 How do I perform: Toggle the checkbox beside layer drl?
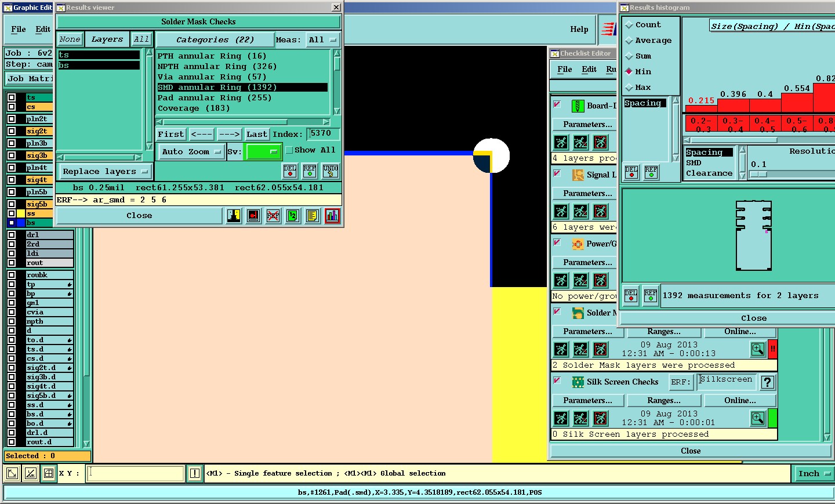[x=12, y=235]
